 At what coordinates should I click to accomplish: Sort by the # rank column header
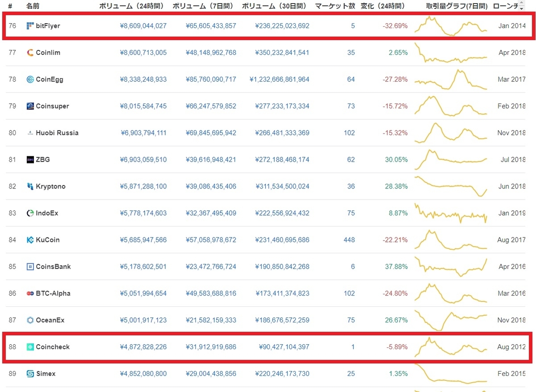[x=10, y=6]
